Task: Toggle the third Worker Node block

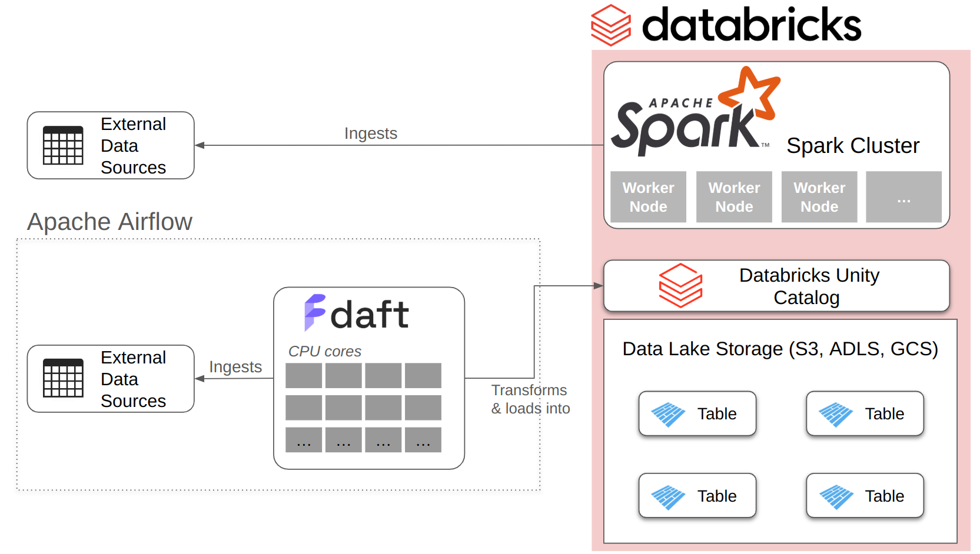Action: (x=819, y=197)
